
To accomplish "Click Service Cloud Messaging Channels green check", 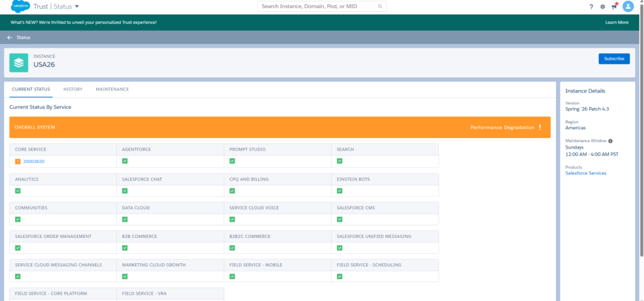I will 18,276.
